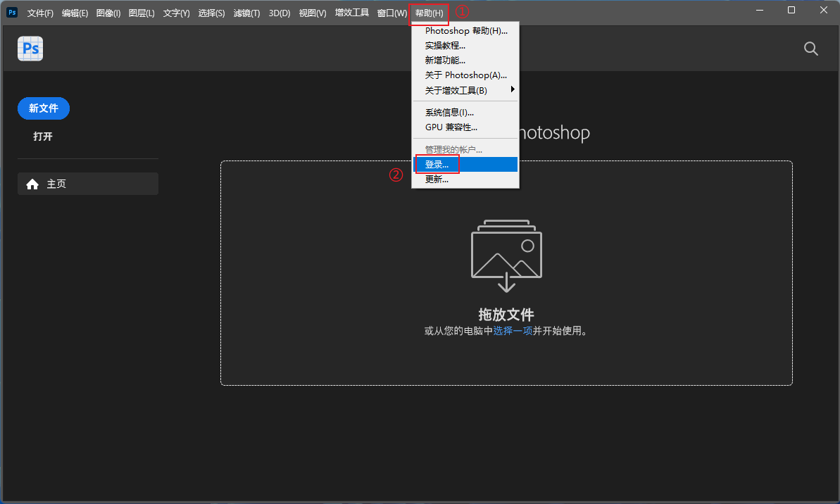Choose 系统信息(I)... from Help menu
Screen dimensions: 840x504
465,113
